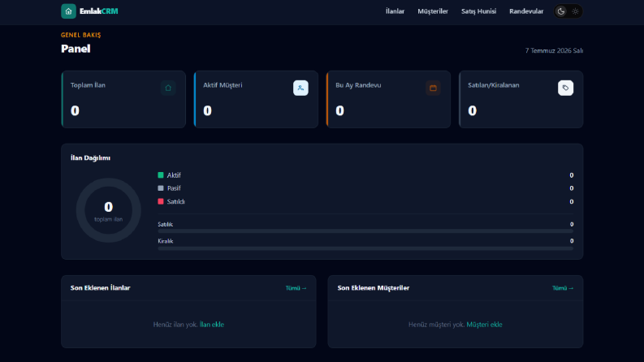The image size is (644, 362).
Task: Open the Randevular navigation link
Action: point(526,11)
